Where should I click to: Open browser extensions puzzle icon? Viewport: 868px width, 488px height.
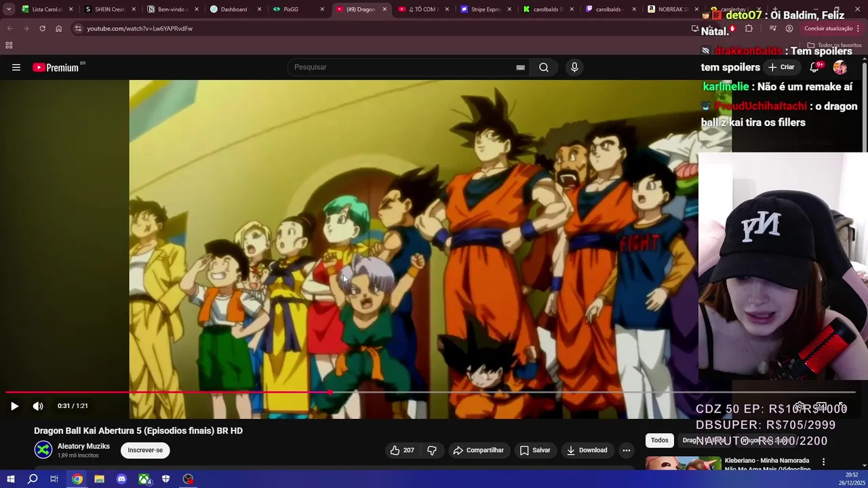749,28
